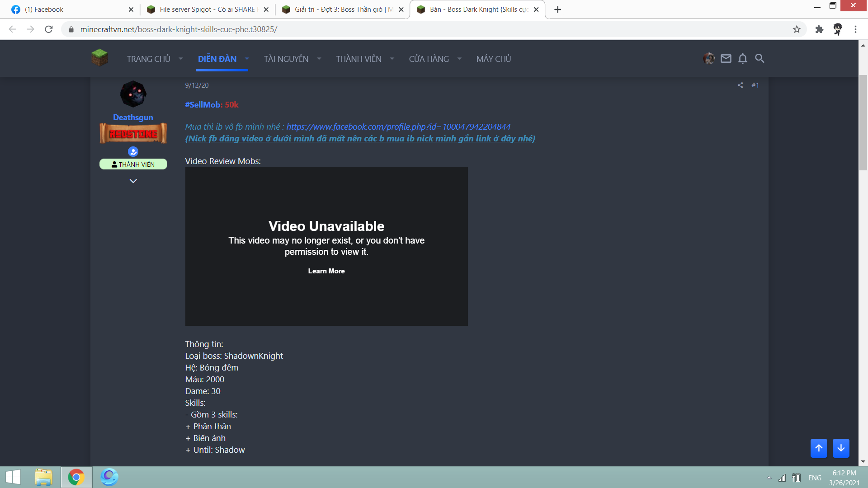Open the Facebook profile link
The height and width of the screenshot is (488, 868).
(x=398, y=127)
